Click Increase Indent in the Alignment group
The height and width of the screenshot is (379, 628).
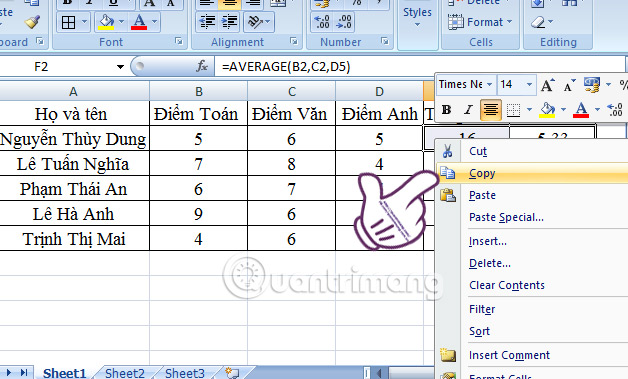[x=229, y=22]
